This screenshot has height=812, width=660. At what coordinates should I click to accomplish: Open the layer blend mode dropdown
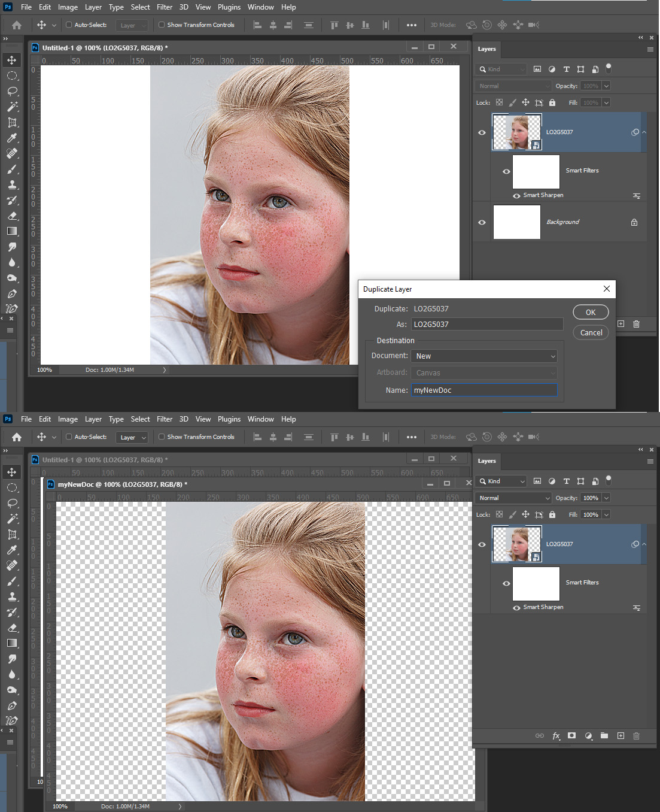click(x=513, y=86)
